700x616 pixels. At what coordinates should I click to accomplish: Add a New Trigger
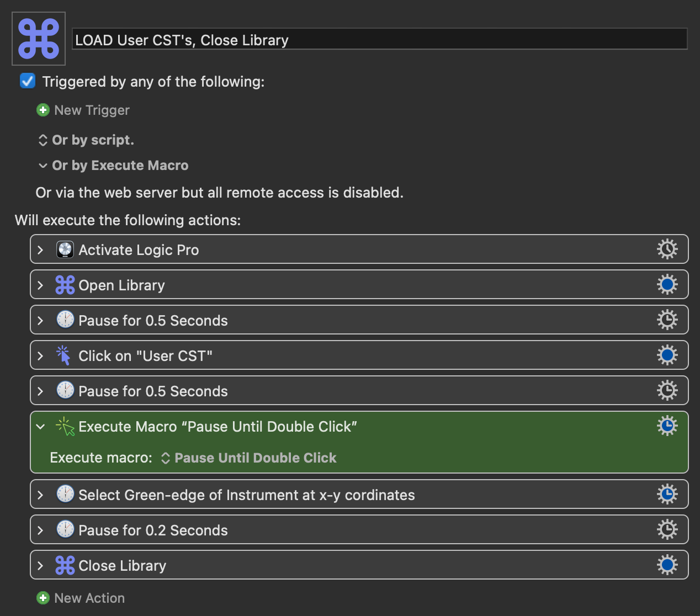83,110
